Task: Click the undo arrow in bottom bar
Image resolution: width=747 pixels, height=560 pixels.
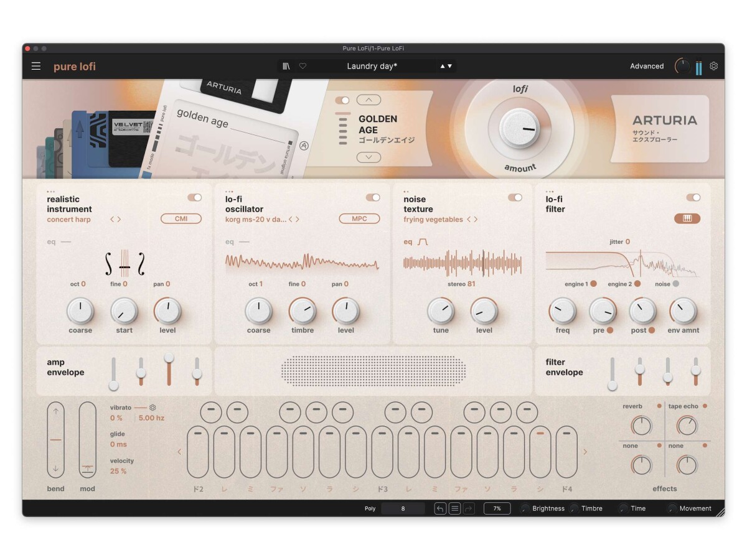Action: click(440, 508)
